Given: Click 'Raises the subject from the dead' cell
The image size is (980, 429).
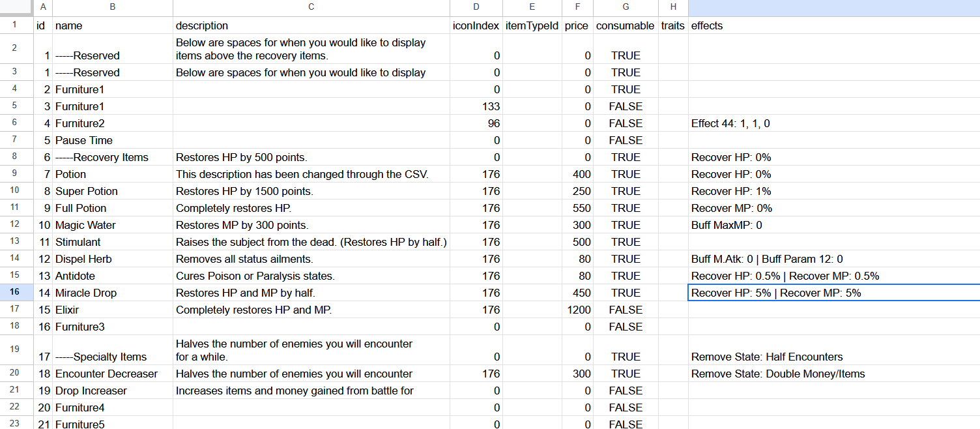Looking at the screenshot, I should [x=311, y=242].
